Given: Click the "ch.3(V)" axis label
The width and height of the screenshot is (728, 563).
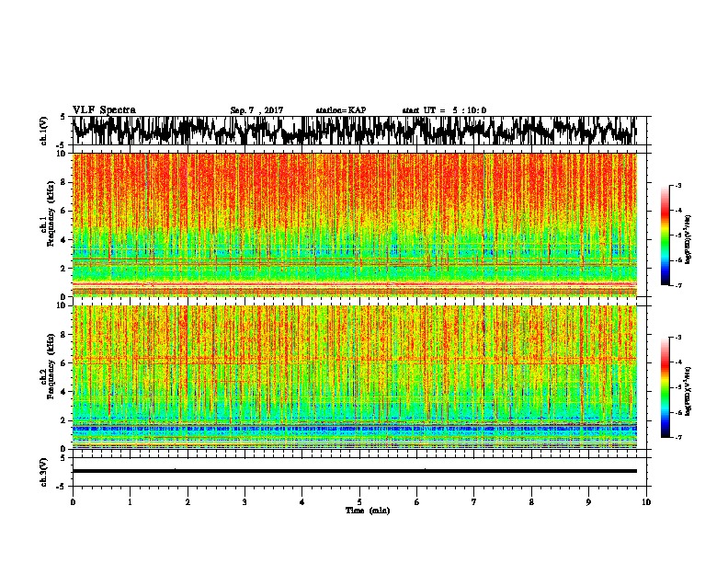Looking at the screenshot, I should 43,472.
